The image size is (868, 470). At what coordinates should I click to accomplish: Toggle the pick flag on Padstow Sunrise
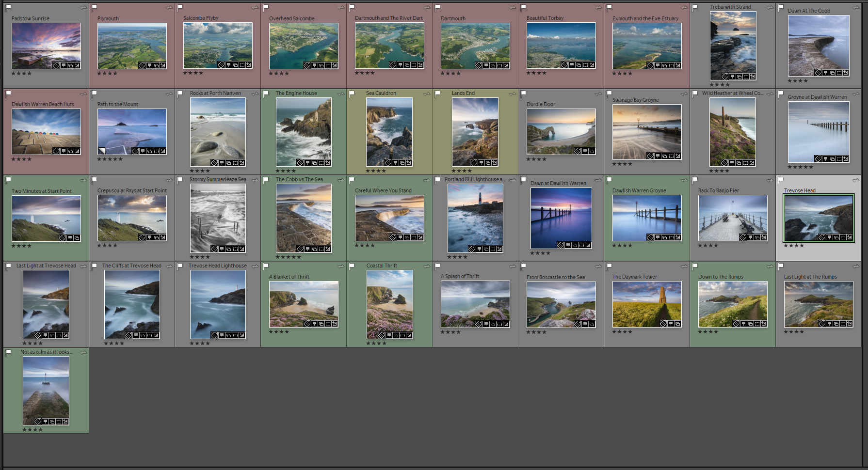[x=8, y=8]
